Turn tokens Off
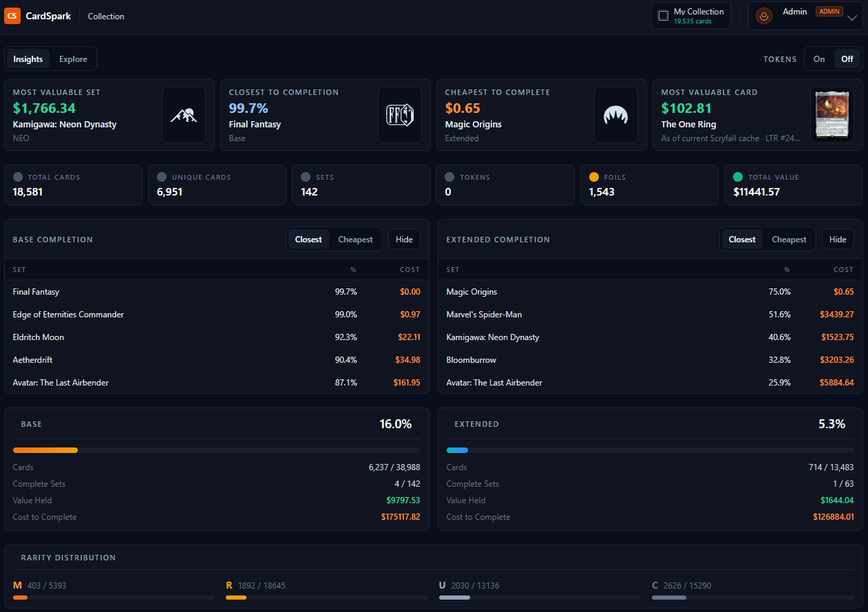The height and width of the screenshot is (612, 868). point(847,59)
